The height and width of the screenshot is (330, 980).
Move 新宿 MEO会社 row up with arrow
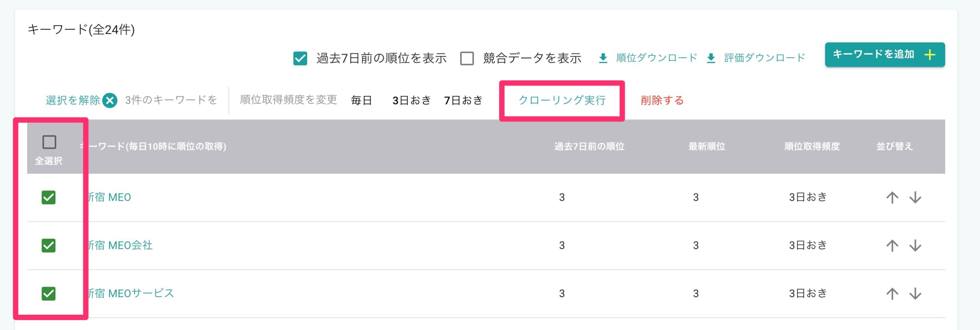(x=892, y=245)
